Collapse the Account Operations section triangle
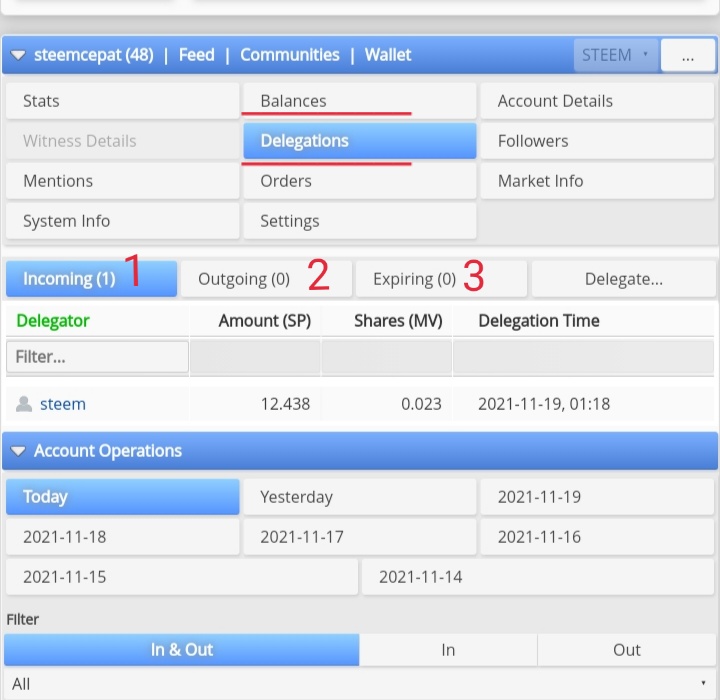The width and height of the screenshot is (720, 700). pos(18,451)
